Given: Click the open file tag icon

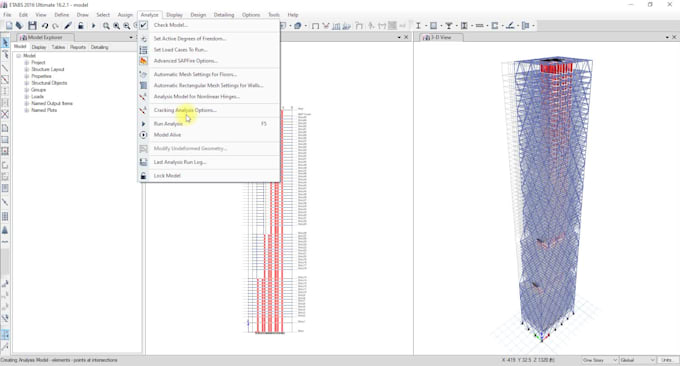Looking at the screenshot, I should (20, 26).
